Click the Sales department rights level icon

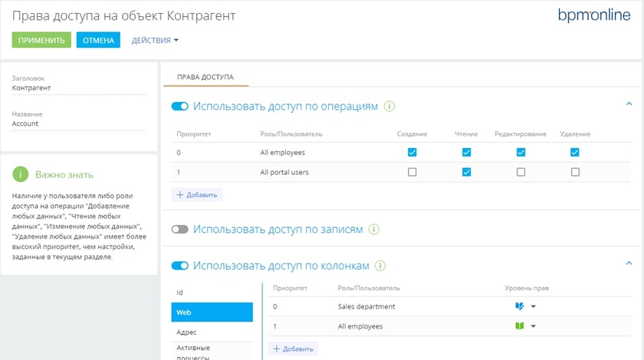pyautogui.click(x=520, y=306)
